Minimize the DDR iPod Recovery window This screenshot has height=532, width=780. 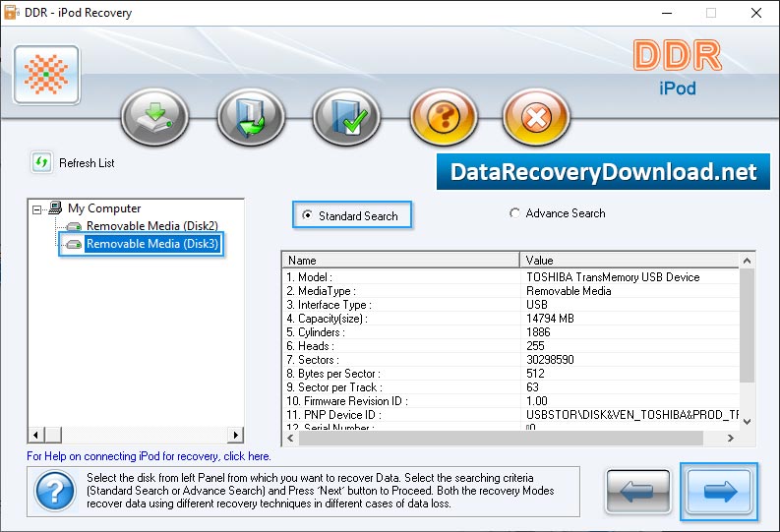tap(667, 13)
